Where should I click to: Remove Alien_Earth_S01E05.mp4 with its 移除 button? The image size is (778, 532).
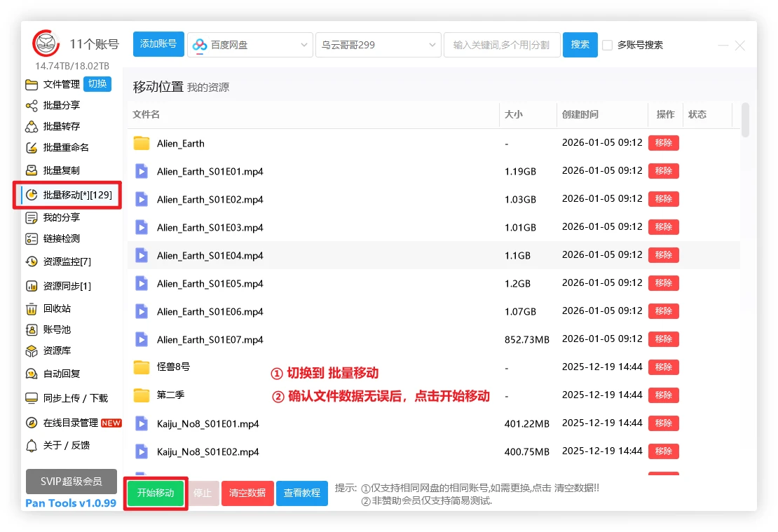(663, 283)
